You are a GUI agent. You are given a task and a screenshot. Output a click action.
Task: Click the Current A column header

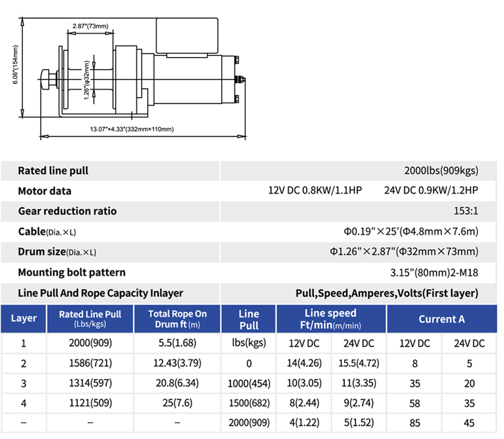441,319
